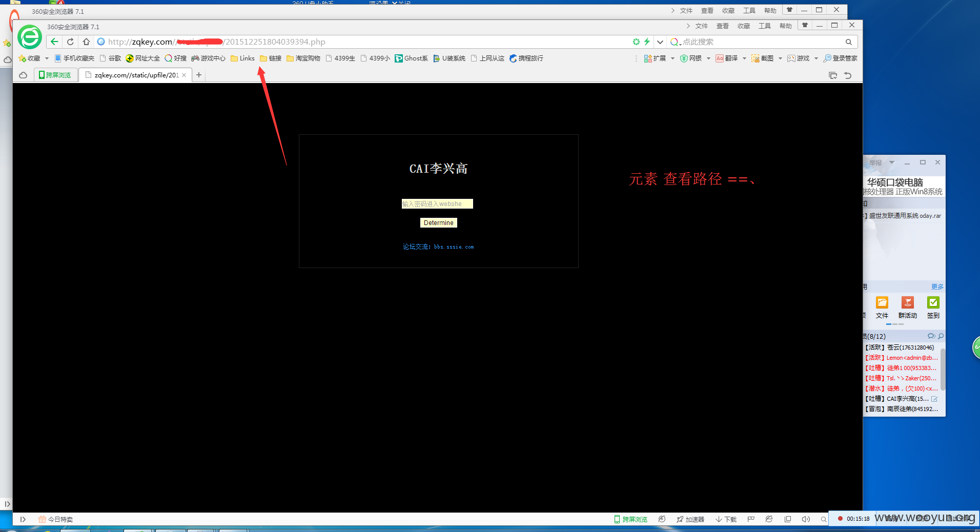Expand the 游戏 dropdown arrow
980x532 pixels.
pos(816,58)
